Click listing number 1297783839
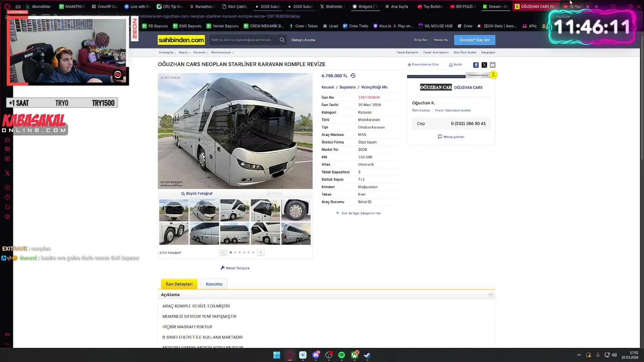Viewport: 644px width, 362px height. tap(369, 98)
